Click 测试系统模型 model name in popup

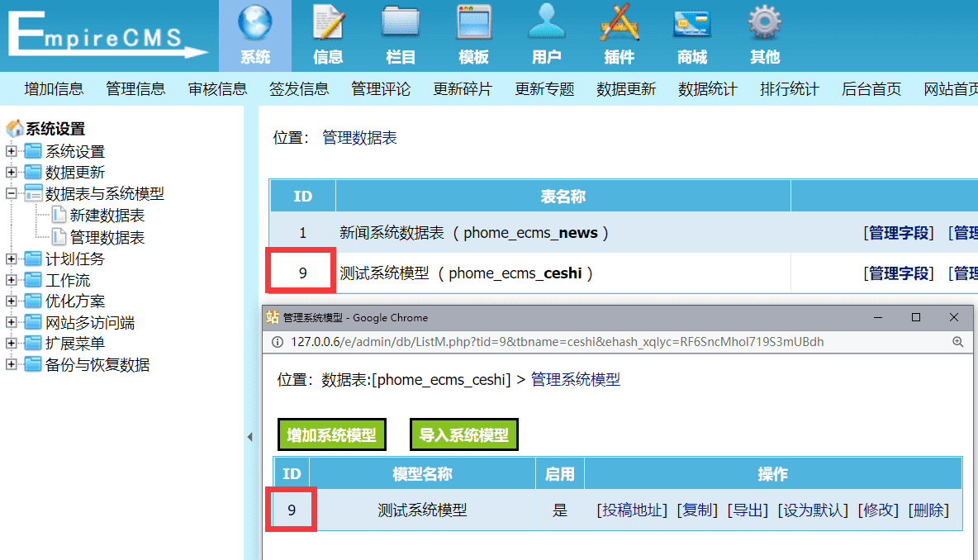click(x=422, y=510)
